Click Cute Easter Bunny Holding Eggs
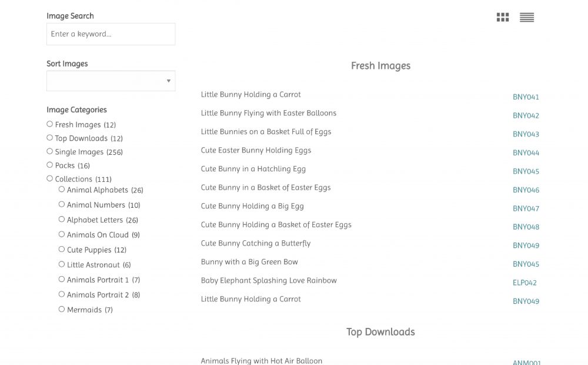 (256, 150)
